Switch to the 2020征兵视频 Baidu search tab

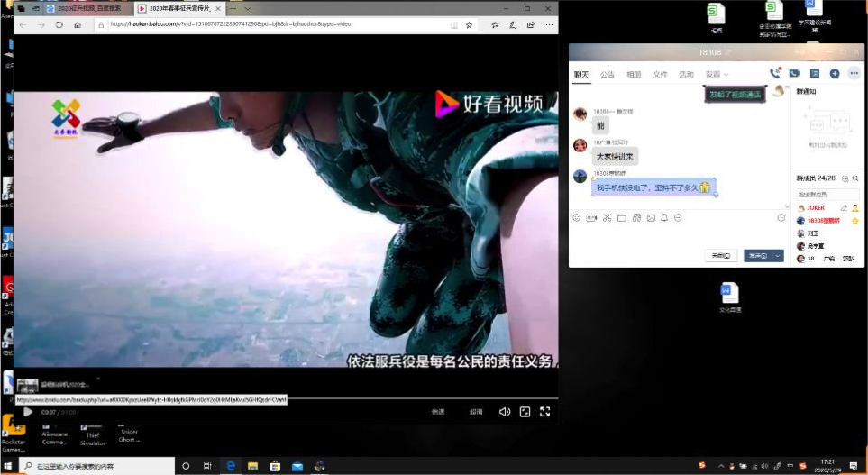[88, 9]
